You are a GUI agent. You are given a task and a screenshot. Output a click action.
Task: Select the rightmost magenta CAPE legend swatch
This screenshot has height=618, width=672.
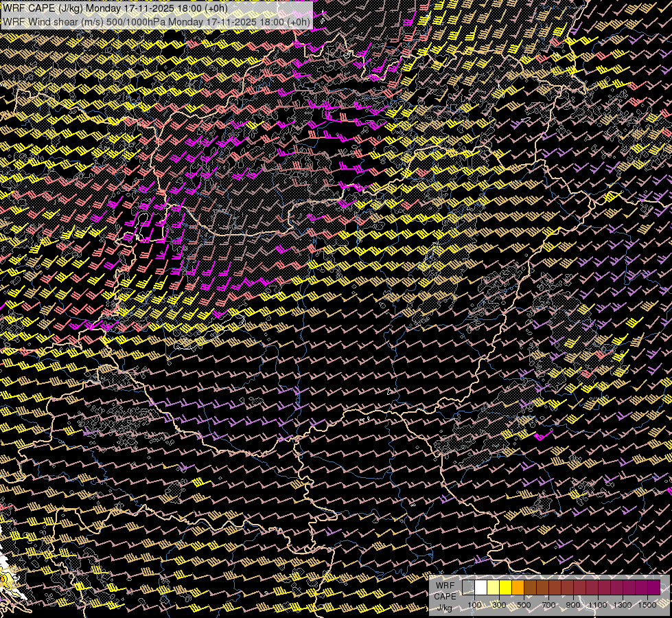pos(653,587)
